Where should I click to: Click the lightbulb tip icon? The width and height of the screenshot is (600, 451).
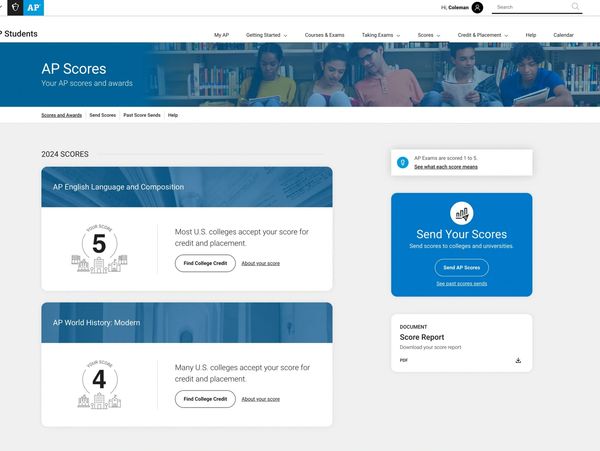402,162
